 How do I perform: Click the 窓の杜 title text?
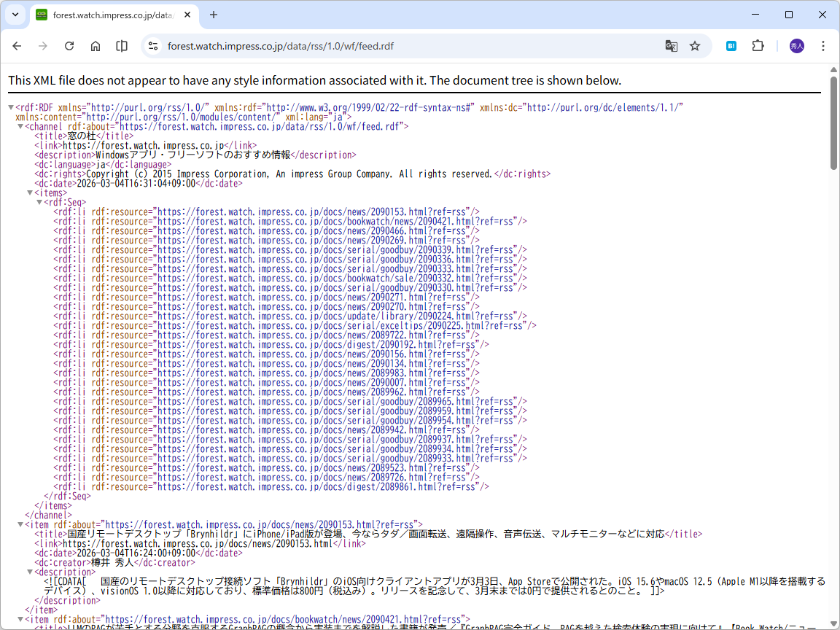pos(82,136)
